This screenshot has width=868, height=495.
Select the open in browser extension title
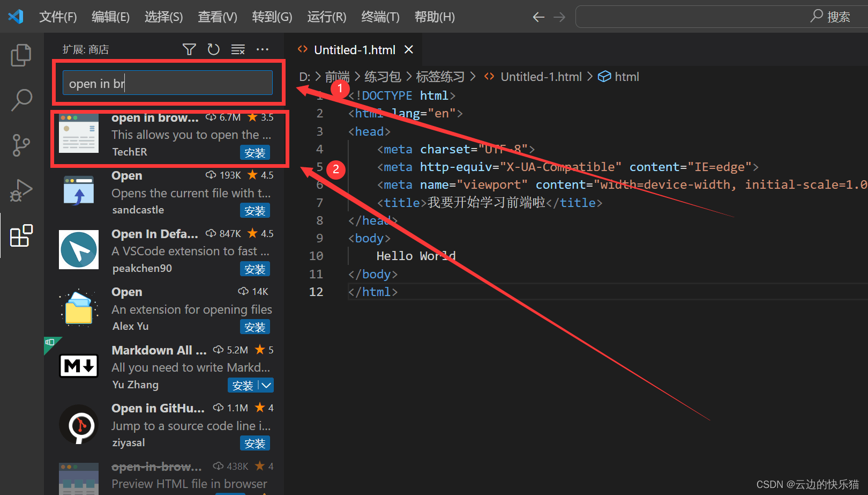(x=155, y=117)
